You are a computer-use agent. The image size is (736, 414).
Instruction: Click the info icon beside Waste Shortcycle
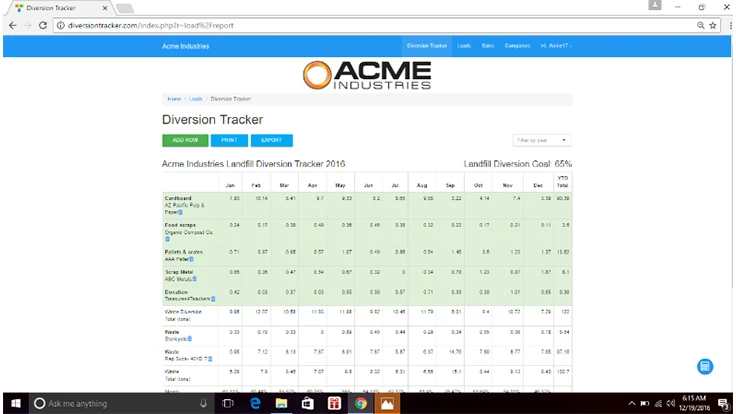[x=192, y=336]
